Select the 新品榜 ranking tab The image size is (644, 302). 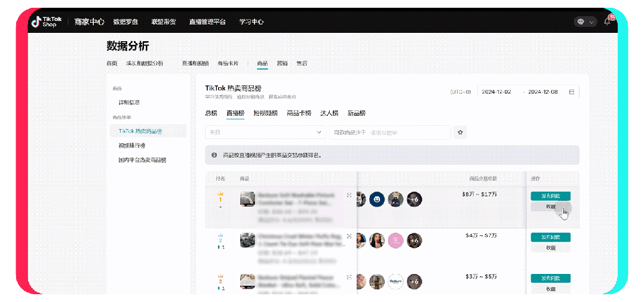coord(357,113)
